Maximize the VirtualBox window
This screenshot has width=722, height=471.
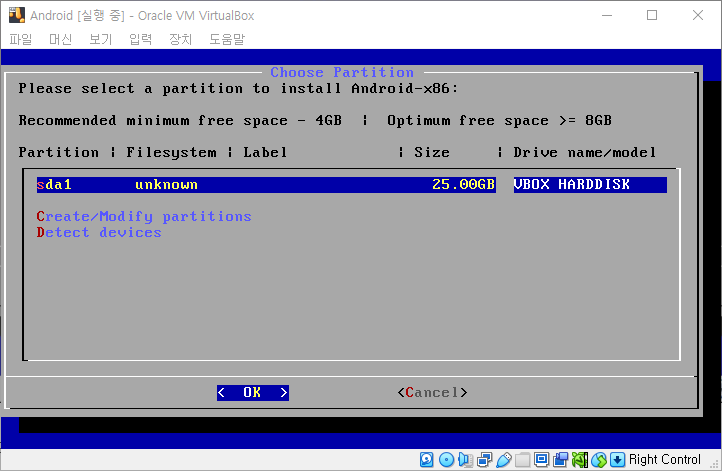(652, 15)
